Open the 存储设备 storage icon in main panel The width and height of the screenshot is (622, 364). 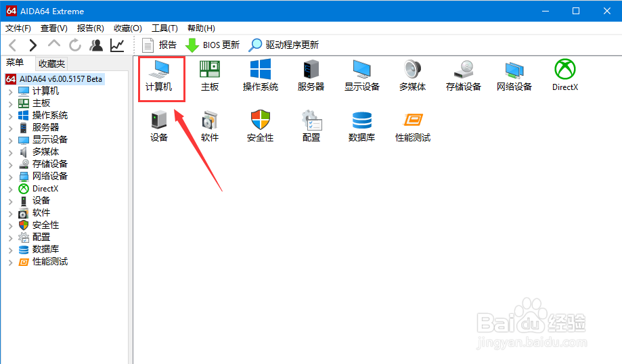[464, 76]
